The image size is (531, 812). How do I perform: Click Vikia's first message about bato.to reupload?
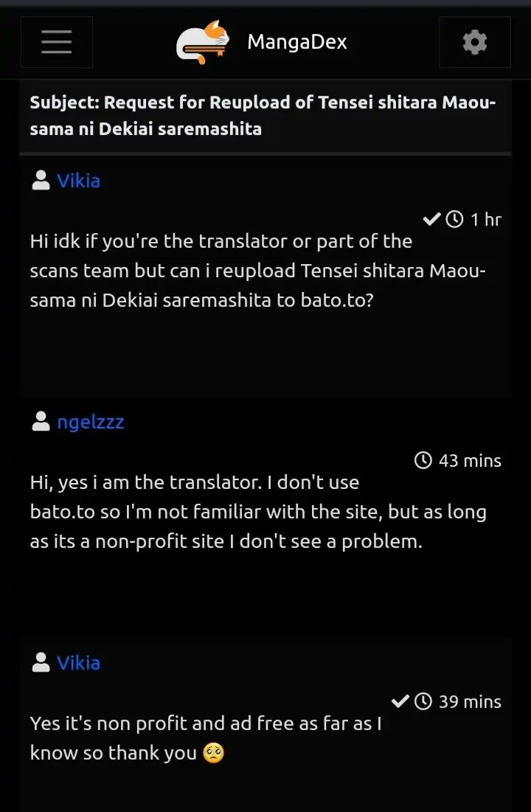pyautogui.click(x=258, y=271)
